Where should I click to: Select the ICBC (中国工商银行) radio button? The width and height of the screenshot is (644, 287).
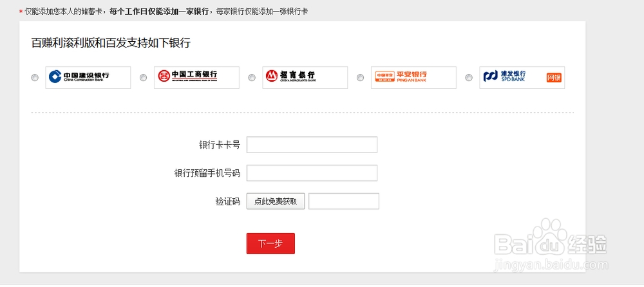coord(143,78)
